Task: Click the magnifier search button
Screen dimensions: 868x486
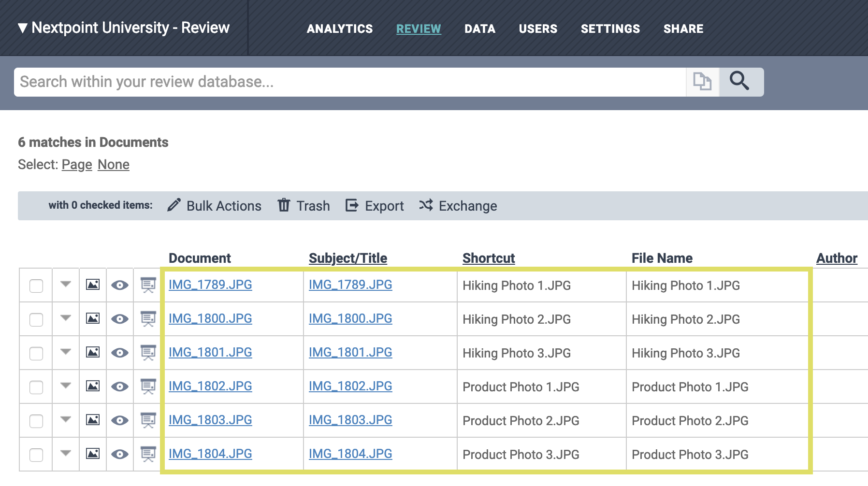Action: point(741,82)
